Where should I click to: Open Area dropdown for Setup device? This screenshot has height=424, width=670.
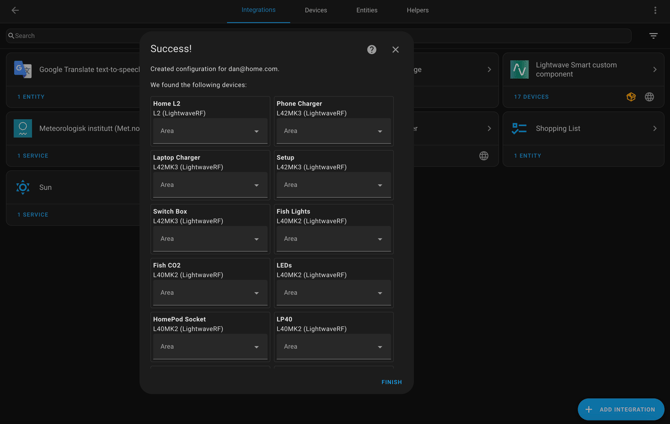334,185
